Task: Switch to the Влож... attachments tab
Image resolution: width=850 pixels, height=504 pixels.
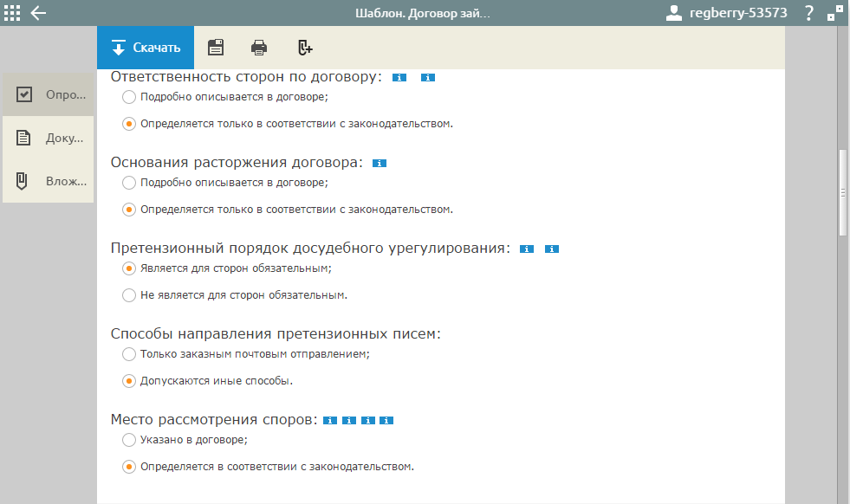Action: [x=49, y=181]
